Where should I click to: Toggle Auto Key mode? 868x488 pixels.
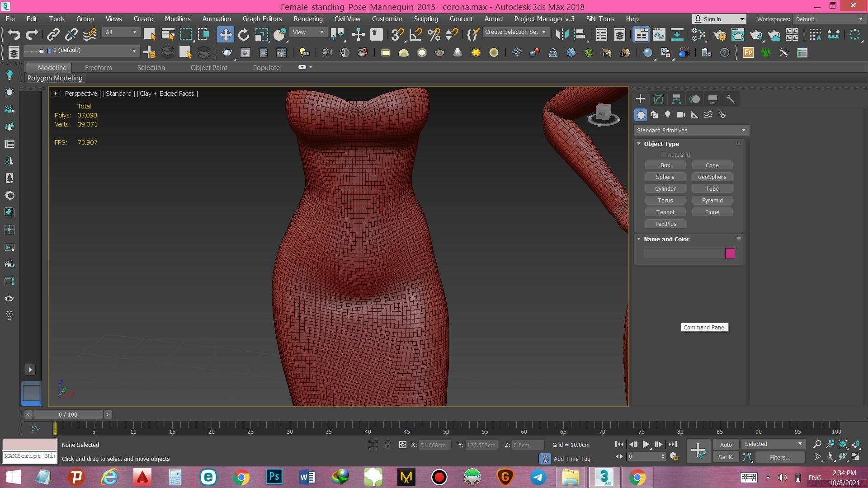726,445
